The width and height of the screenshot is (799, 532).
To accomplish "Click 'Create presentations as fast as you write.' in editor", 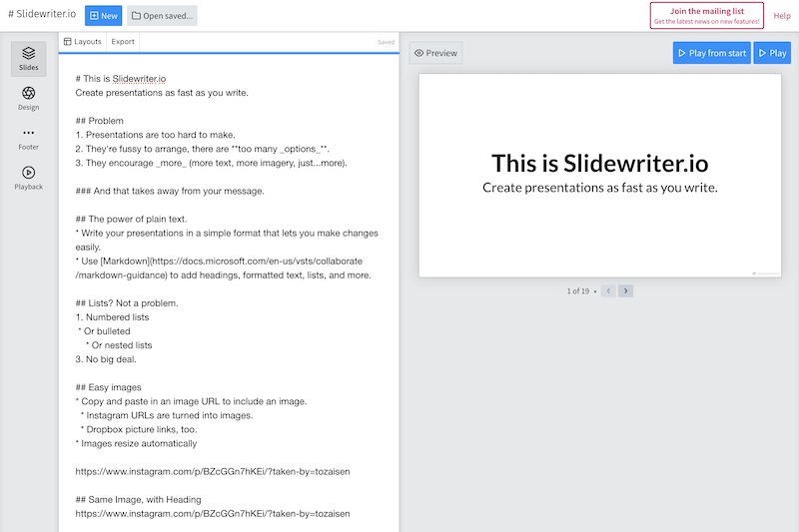I will (x=162, y=93).
